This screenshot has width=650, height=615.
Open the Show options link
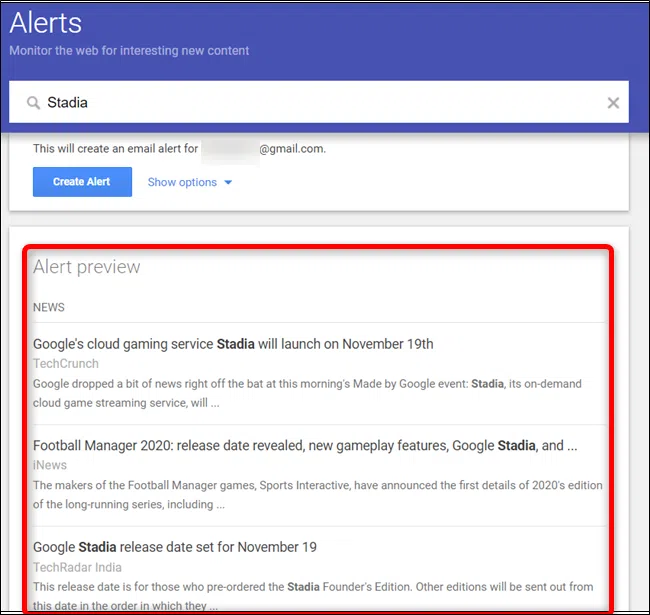(x=182, y=182)
